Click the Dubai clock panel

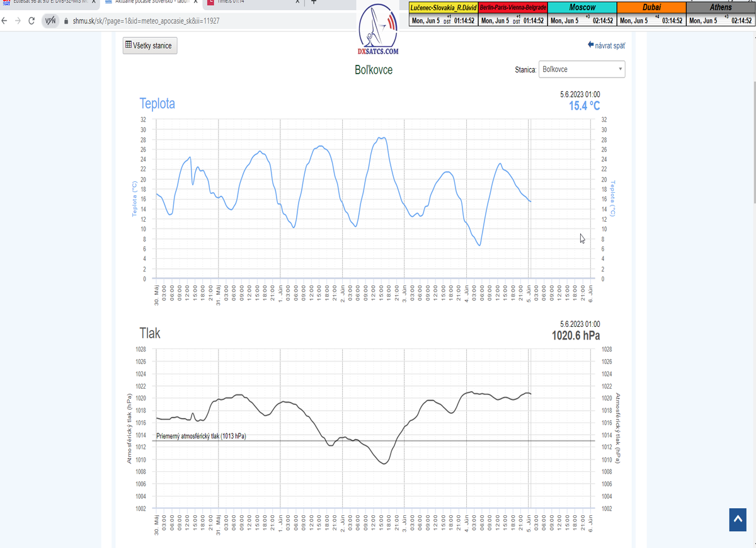point(651,14)
